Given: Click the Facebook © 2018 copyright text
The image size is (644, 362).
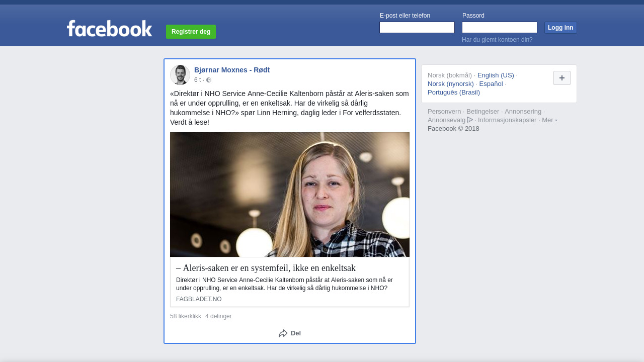Looking at the screenshot, I should coord(453,129).
